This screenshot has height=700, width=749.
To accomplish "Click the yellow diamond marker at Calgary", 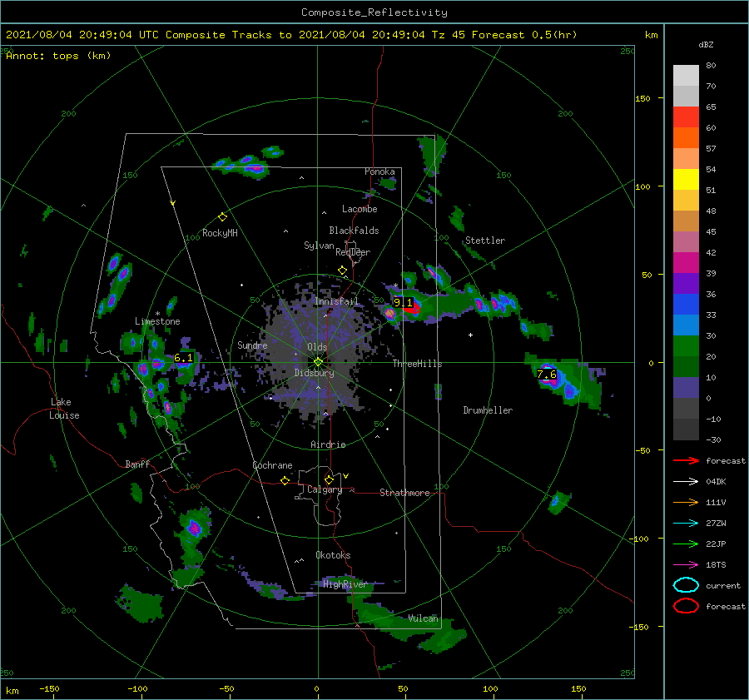I will coord(329,479).
